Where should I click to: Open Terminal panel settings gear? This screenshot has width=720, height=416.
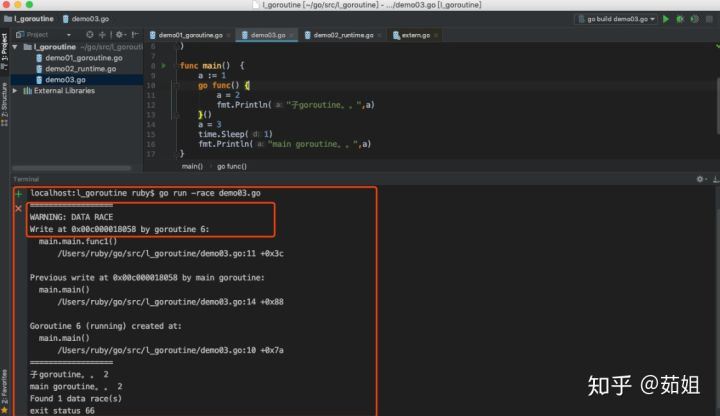700,179
